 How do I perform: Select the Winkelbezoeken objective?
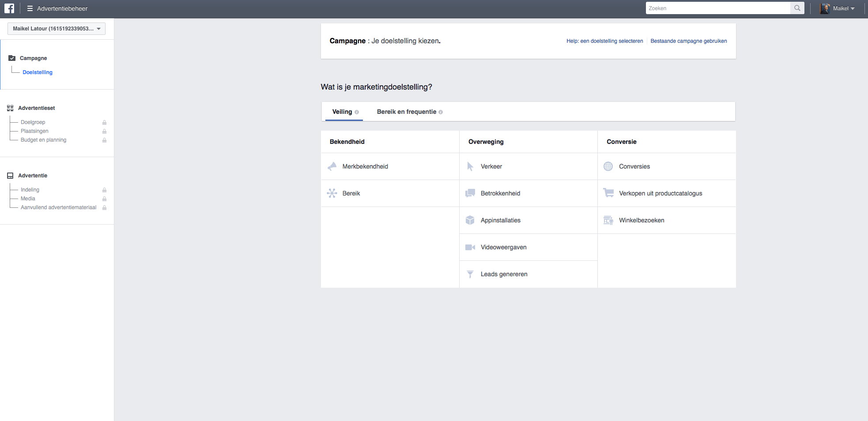(667, 220)
